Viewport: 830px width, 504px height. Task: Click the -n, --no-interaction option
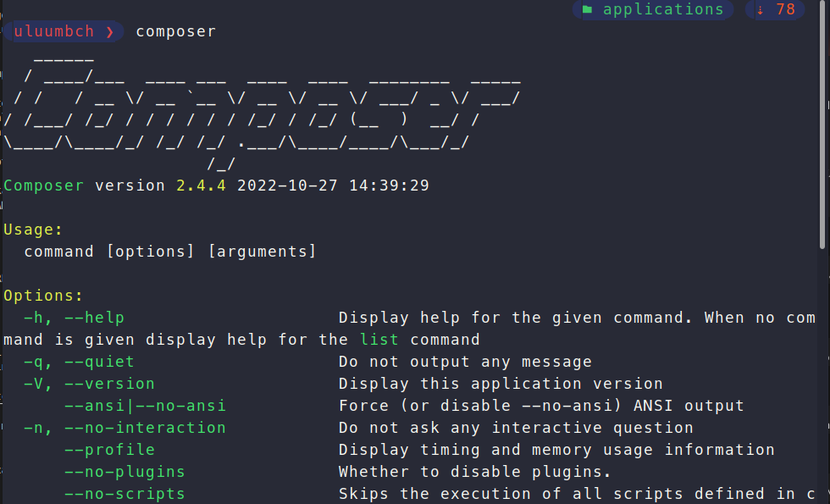(x=125, y=428)
